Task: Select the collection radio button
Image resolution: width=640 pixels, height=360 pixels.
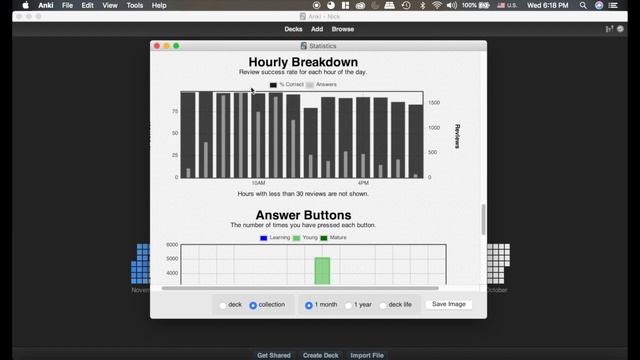Action: pyautogui.click(x=253, y=305)
